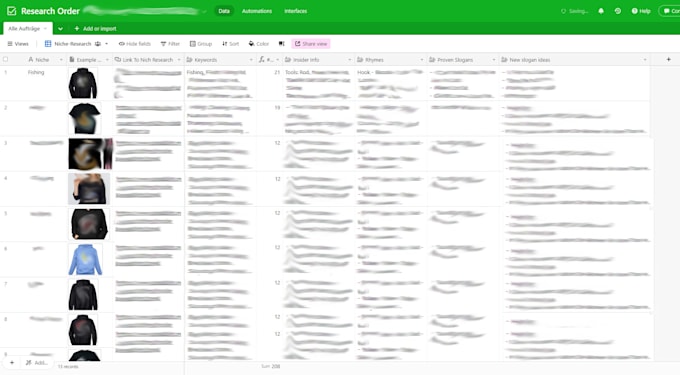The width and height of the screenshot is (680, 375).
Task: Open the Filter menu
Action: point(170,44)
